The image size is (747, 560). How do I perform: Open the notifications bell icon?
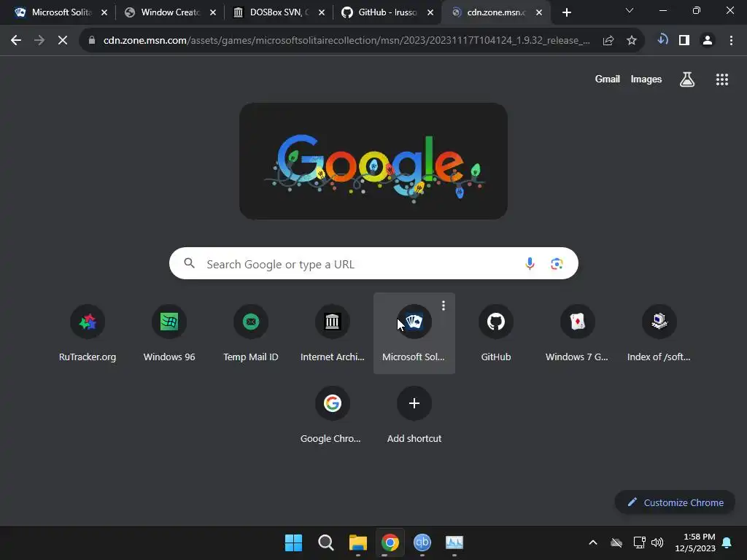tap(727, 542)
